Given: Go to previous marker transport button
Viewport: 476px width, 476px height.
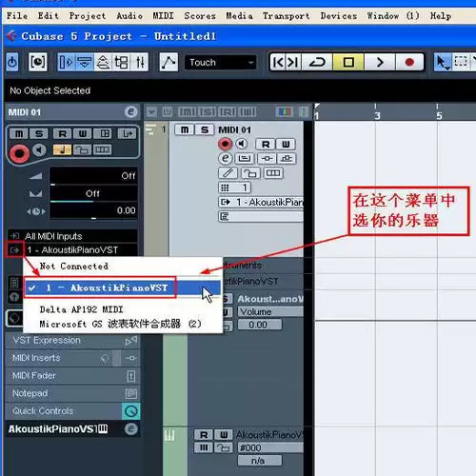Looking at the screenshot, I should pos(278,62).
